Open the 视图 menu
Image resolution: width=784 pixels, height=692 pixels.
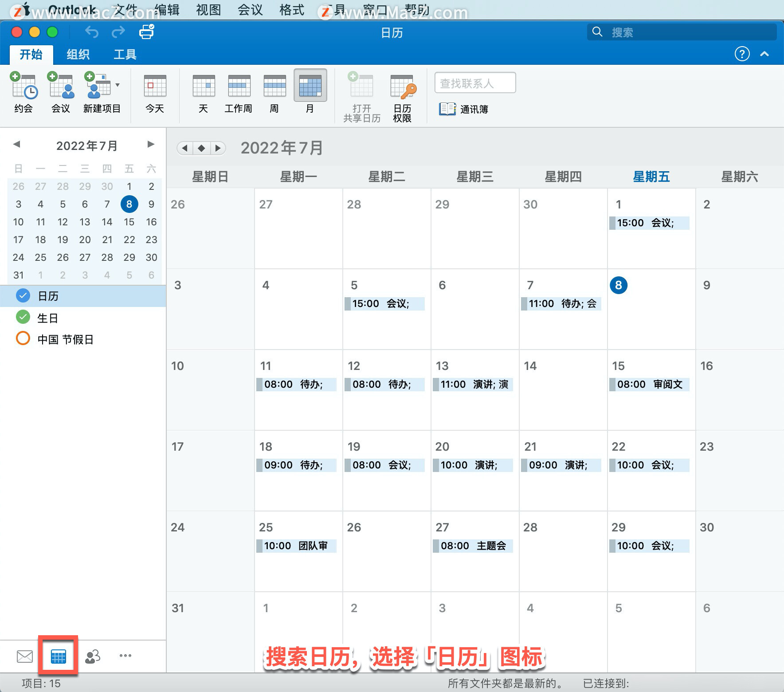pos(208,10)
